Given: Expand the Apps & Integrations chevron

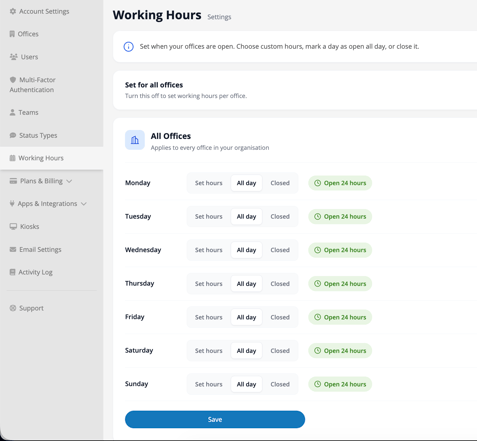Looking at the screenshot, I should point(84,204).
